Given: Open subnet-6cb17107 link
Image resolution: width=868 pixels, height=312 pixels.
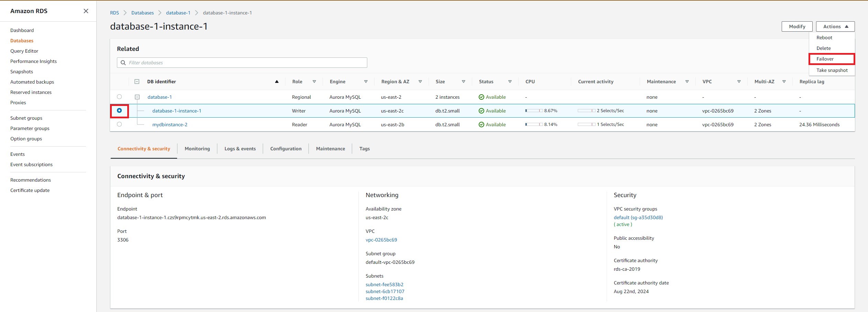Looking at the screenshot, I should click(x=385, y=291).
